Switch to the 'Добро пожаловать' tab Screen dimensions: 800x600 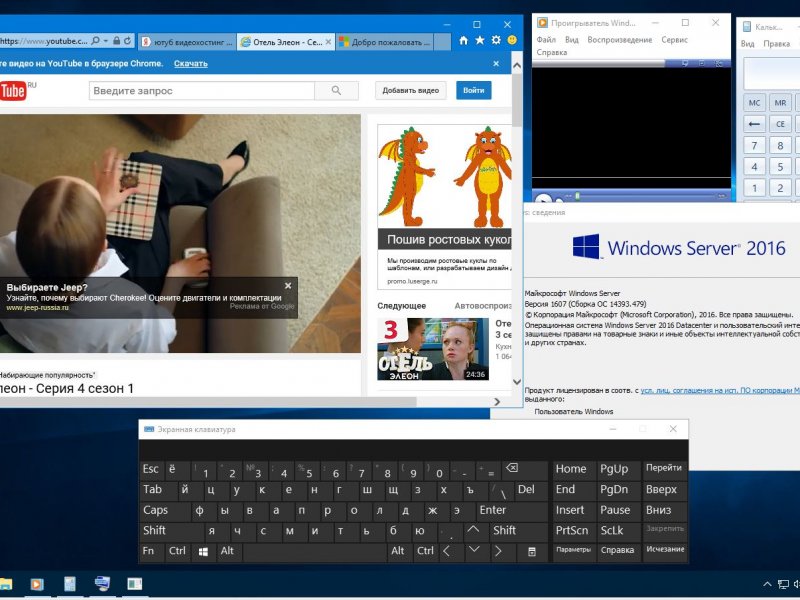pos(384,42)
